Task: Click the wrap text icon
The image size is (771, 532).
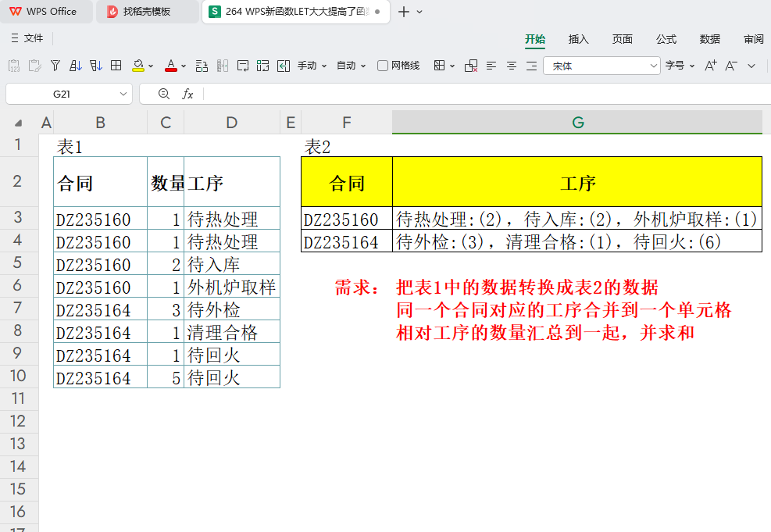Action: click(x=242, y=66)
